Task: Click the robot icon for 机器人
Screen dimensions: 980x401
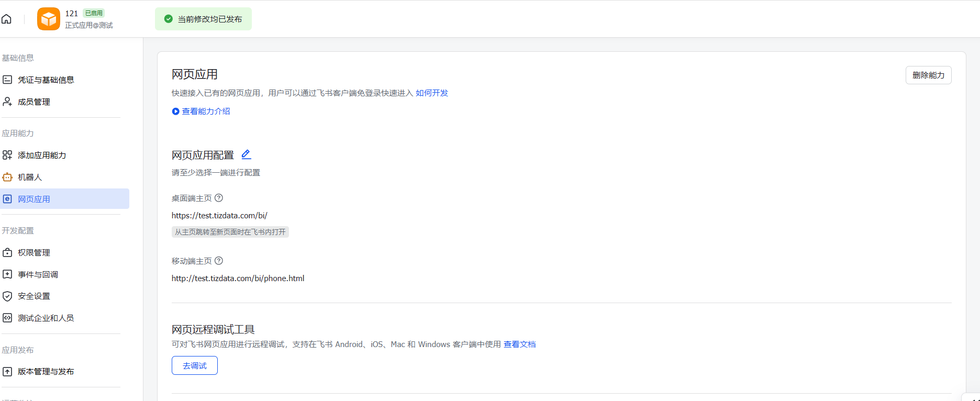Action: [7, 177]
